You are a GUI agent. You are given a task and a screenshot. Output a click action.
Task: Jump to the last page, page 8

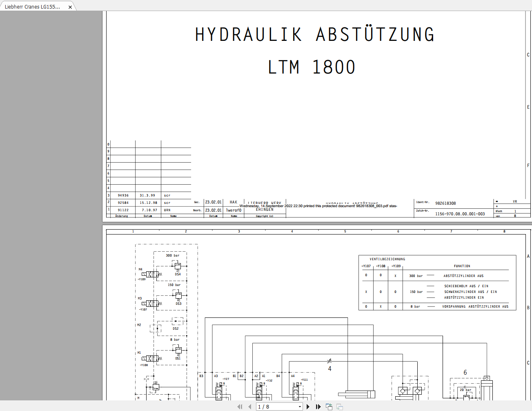(318, 407)
